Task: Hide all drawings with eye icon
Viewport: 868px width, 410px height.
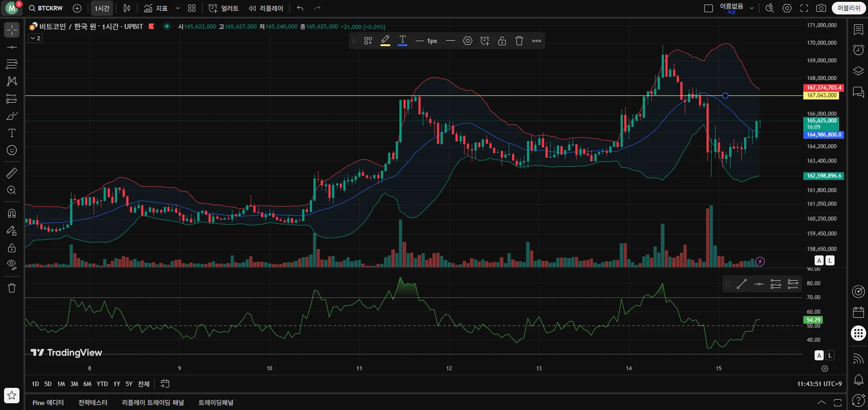Action: [12, 264]
